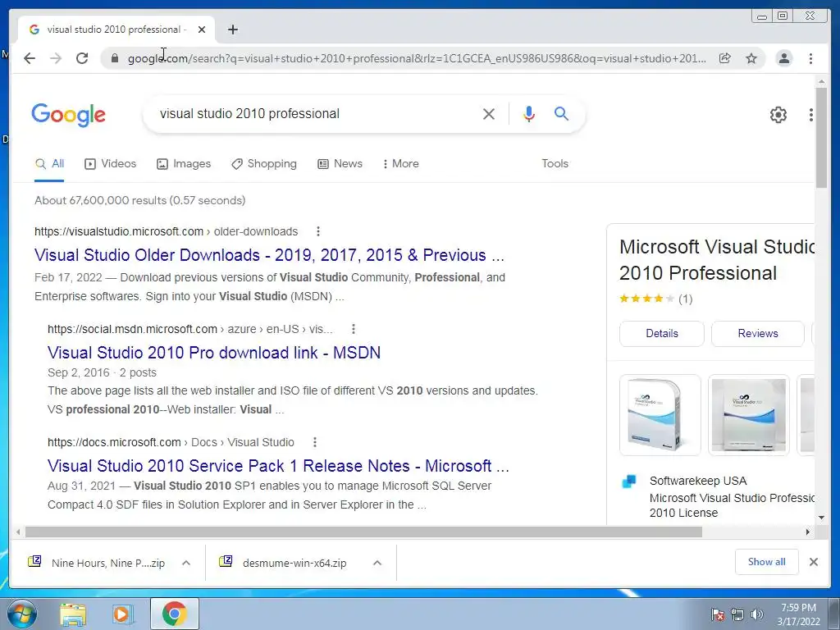840x630 pixels.
Task: Click the address bar URL
Action: tap(417, 58)
